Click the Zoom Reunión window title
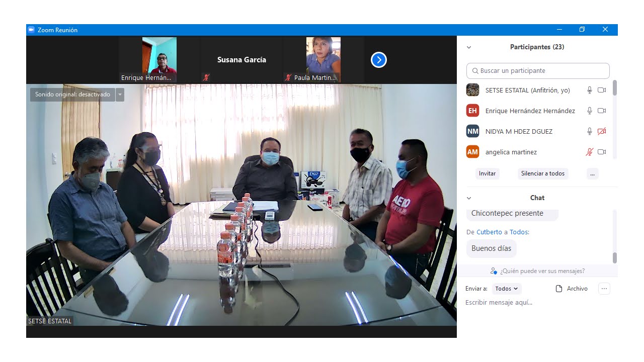644x362 pixels. 57,30
